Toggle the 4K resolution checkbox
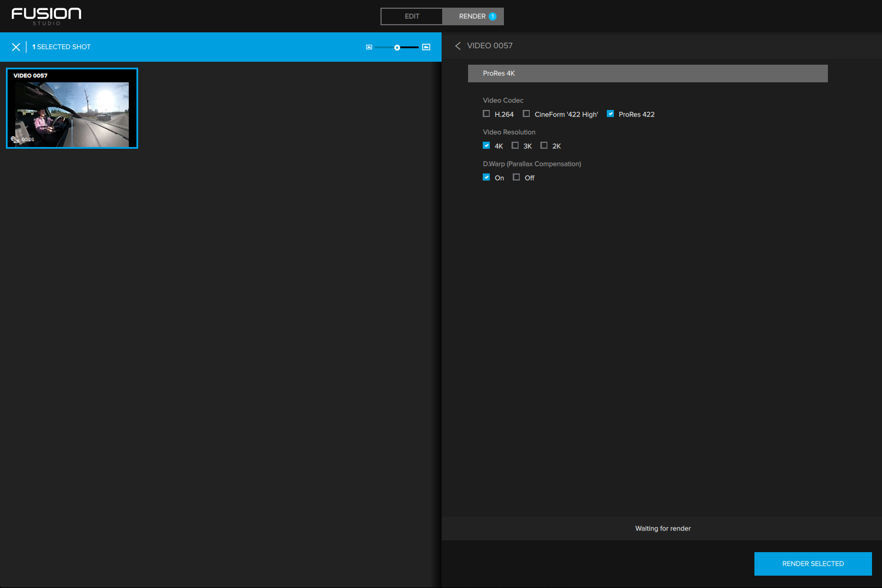The image size is (882, 588). click(486, 145)
